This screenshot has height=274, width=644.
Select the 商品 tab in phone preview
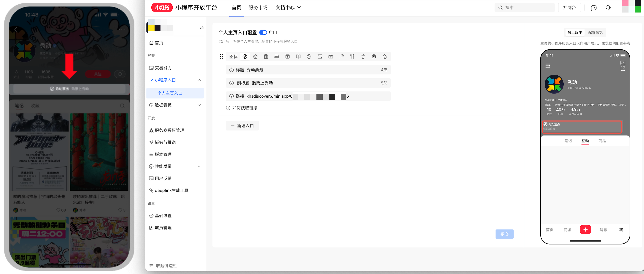point(602,141)
